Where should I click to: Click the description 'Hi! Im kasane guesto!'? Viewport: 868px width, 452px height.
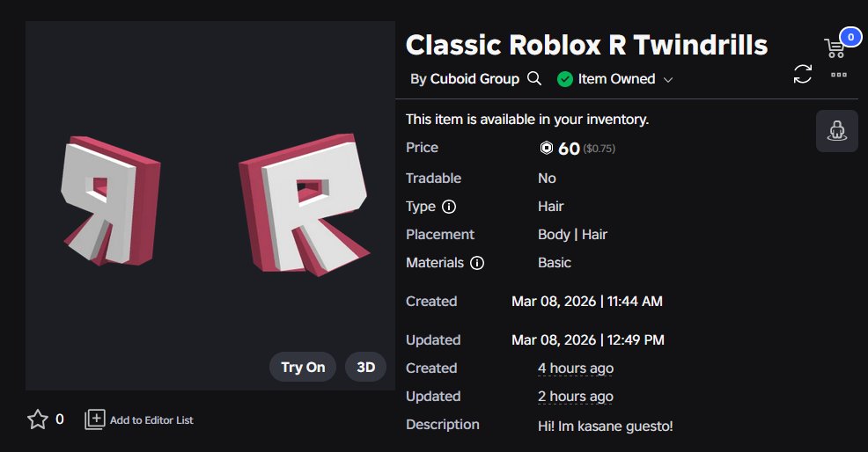coord(606,426)
